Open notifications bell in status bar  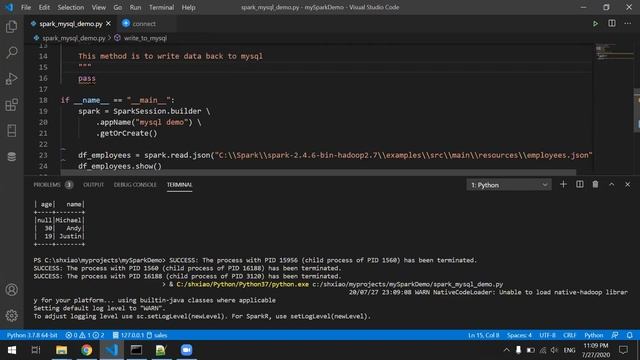[x=630, y=335]
